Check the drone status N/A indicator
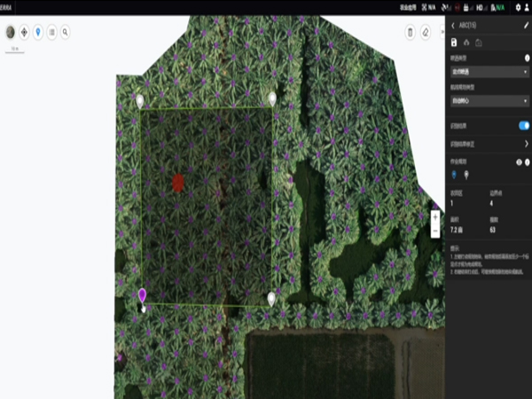Screen dimensions: 532x399 coord(429,7)
